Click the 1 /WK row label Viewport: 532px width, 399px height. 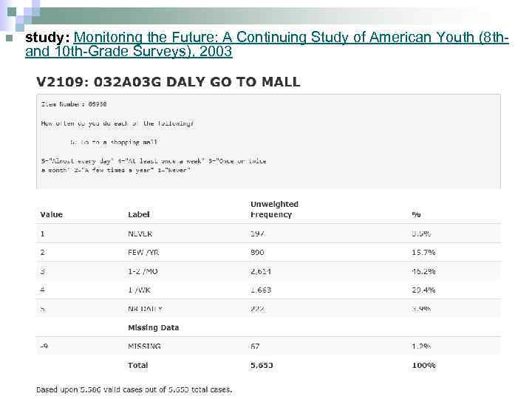pos(140,290)
